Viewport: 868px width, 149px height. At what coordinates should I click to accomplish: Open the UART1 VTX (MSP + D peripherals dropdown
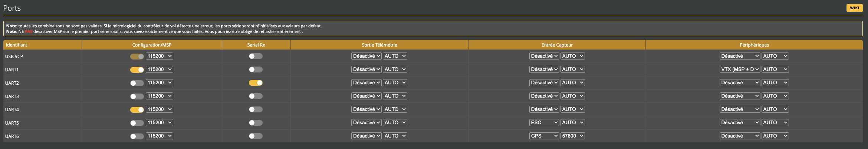coord(740,69)
